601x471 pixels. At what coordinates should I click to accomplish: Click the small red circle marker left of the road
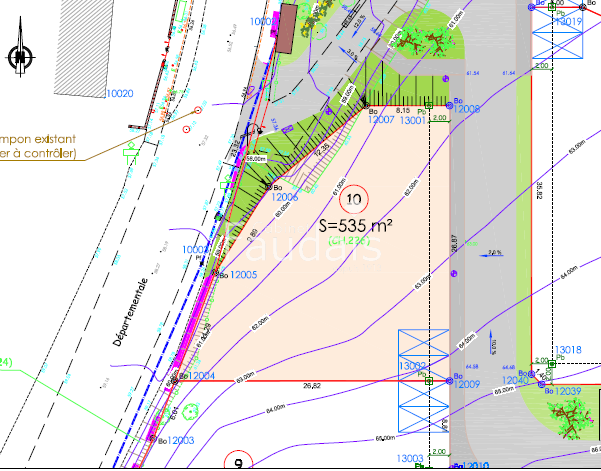point(186,129)
